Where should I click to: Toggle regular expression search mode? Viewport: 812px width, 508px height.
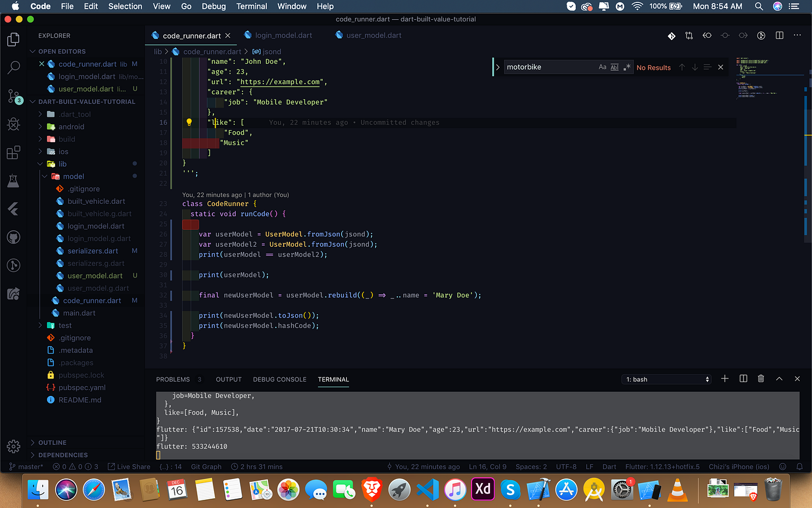627,67
